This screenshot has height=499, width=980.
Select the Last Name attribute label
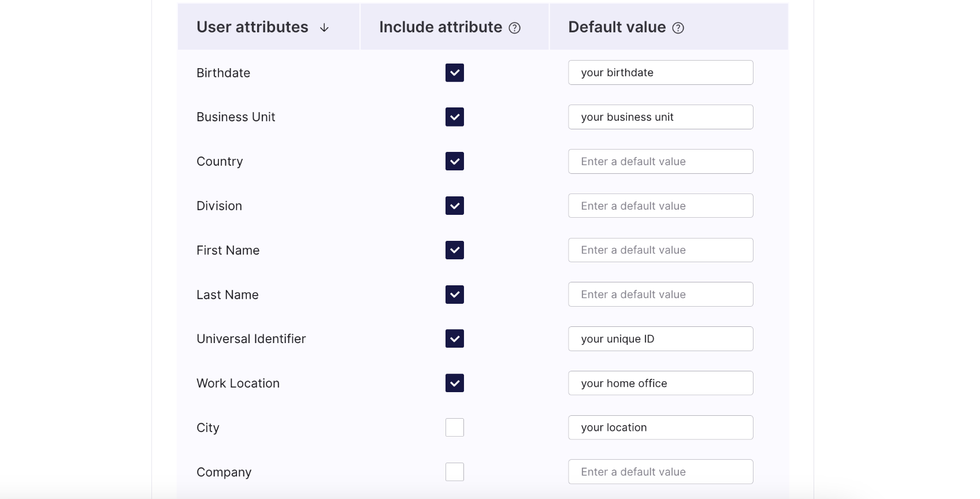coord(227,295)
